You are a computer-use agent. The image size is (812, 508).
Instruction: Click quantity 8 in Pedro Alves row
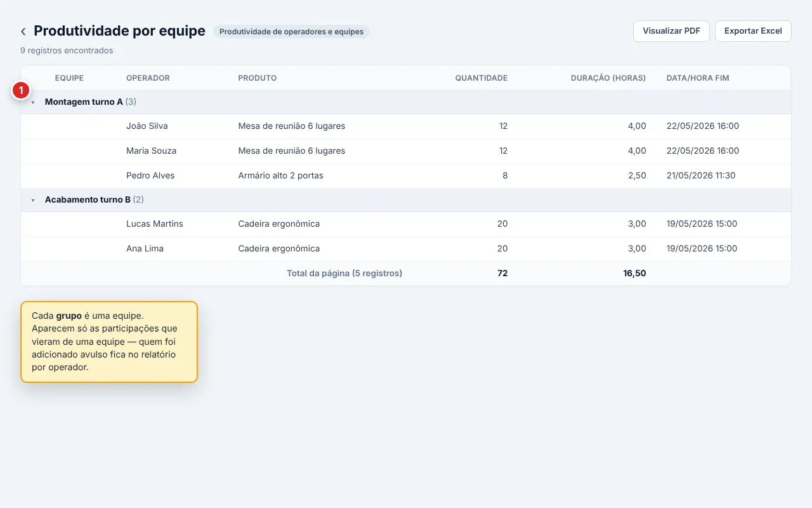click(505, 175)
